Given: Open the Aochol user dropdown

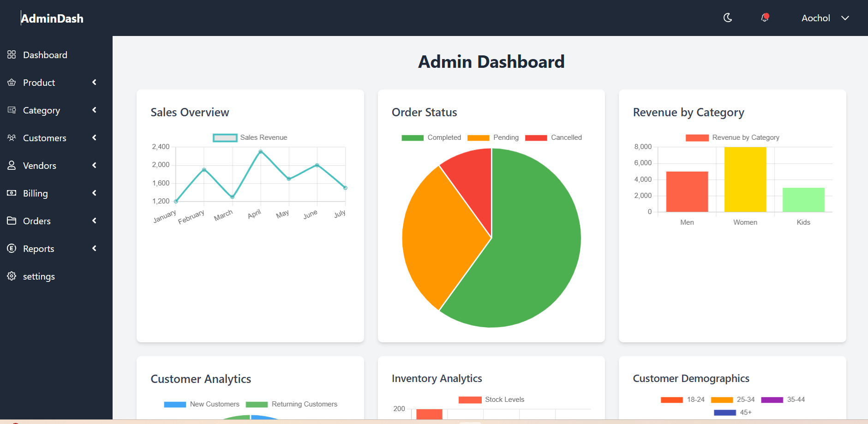Looking at the screenshot, I should [x=825, y=18].
